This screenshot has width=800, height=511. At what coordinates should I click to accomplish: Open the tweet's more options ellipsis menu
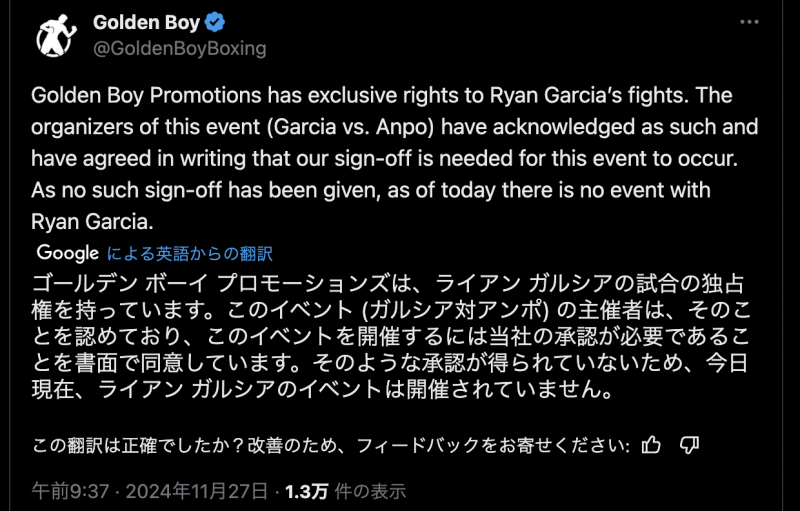point(749,21)
